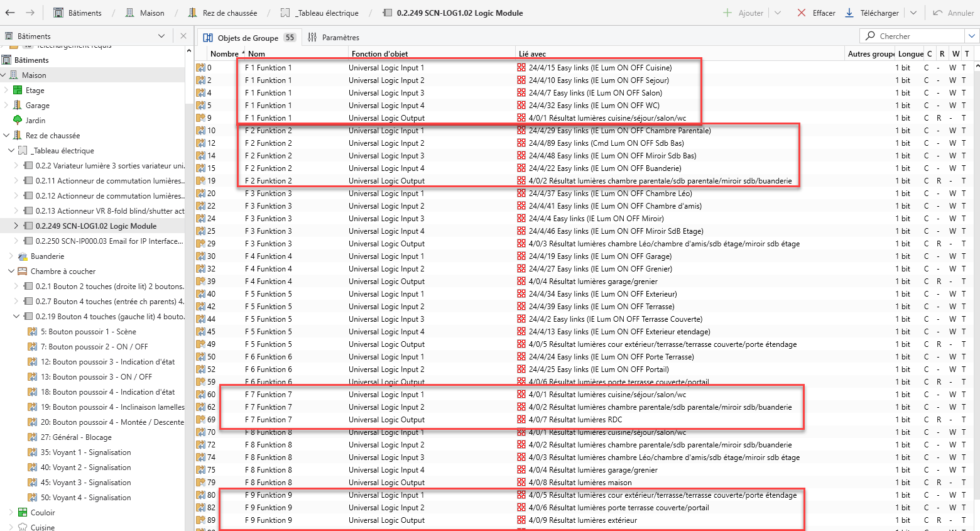Select the Chambre à coucher room icon
The height and width of the screenshot is (531, 980).
pos(23,271)
